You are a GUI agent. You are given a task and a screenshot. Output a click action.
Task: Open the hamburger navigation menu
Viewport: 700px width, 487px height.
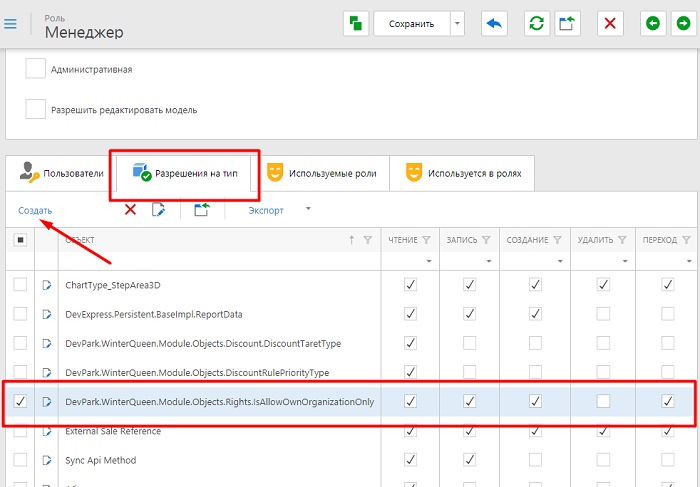pos(10,23)
